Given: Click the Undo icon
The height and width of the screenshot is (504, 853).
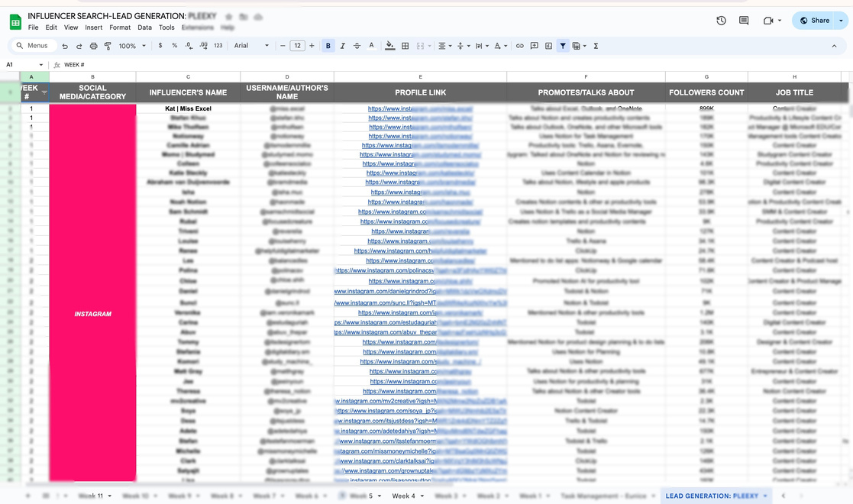Looking at the screenshot, I should pyautogui.click(x=65, y=47).
